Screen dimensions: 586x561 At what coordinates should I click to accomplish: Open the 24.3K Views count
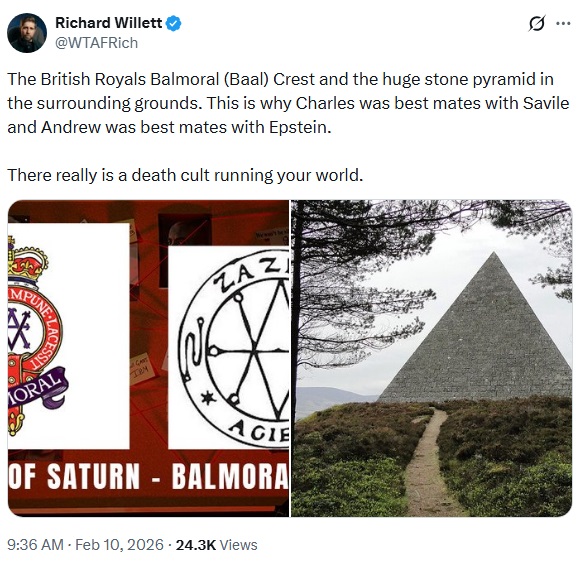tap(216, 545)
